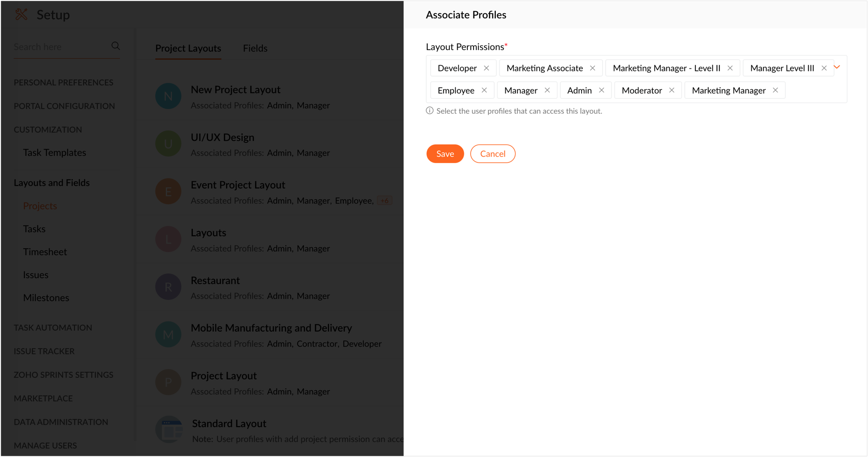Remove the Employee profile tag
868x457 pixels.
coord(484,90)
